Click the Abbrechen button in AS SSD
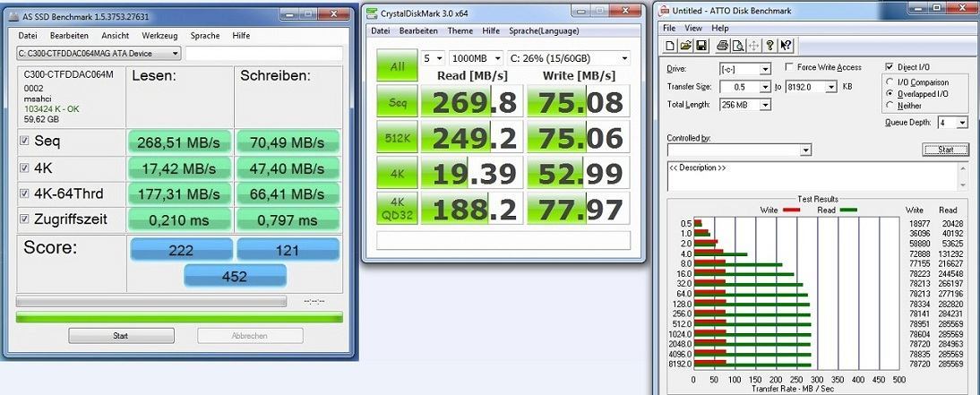 [x=249, y=336]
